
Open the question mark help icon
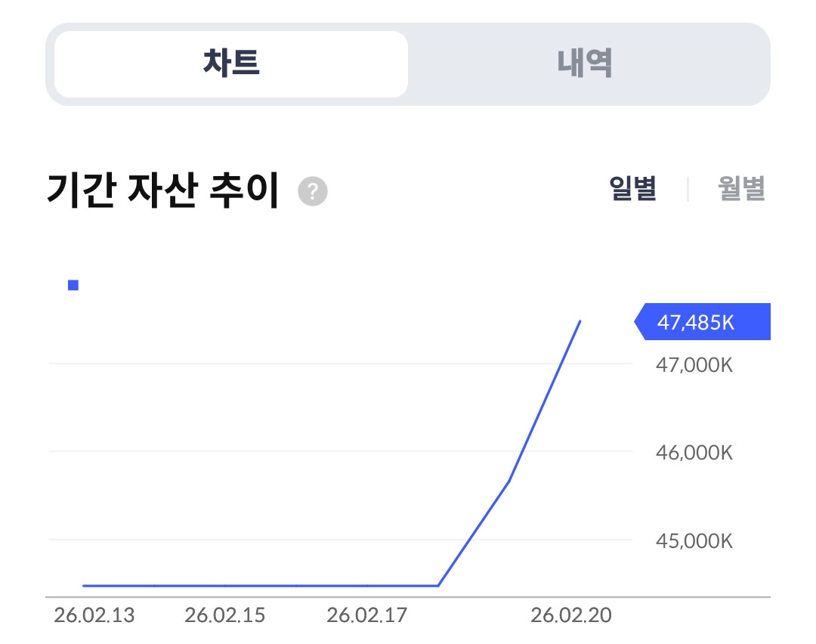tap(312, 191)
